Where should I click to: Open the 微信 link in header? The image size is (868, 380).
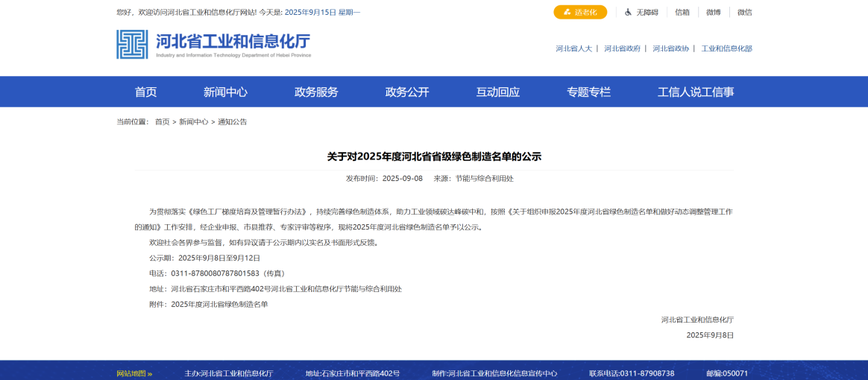[744, 12]
